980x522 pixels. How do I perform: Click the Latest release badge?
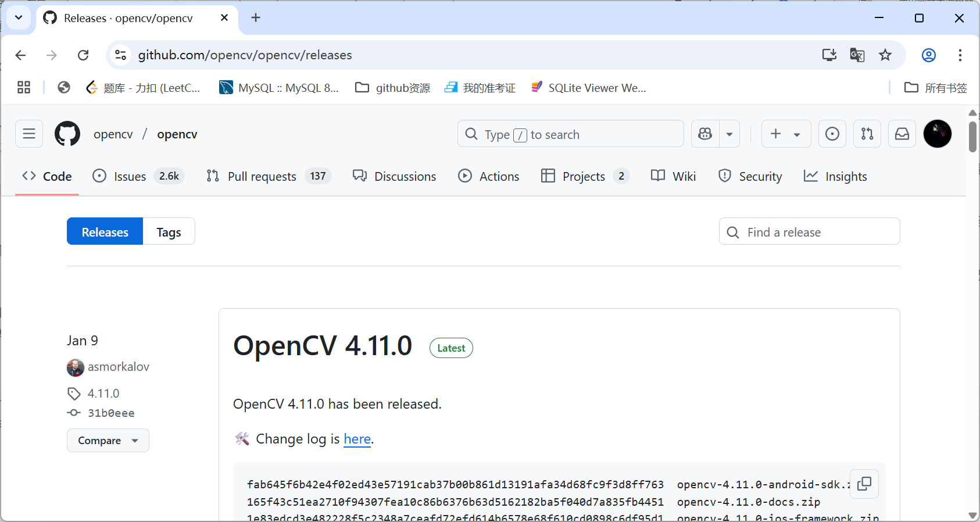451,348
